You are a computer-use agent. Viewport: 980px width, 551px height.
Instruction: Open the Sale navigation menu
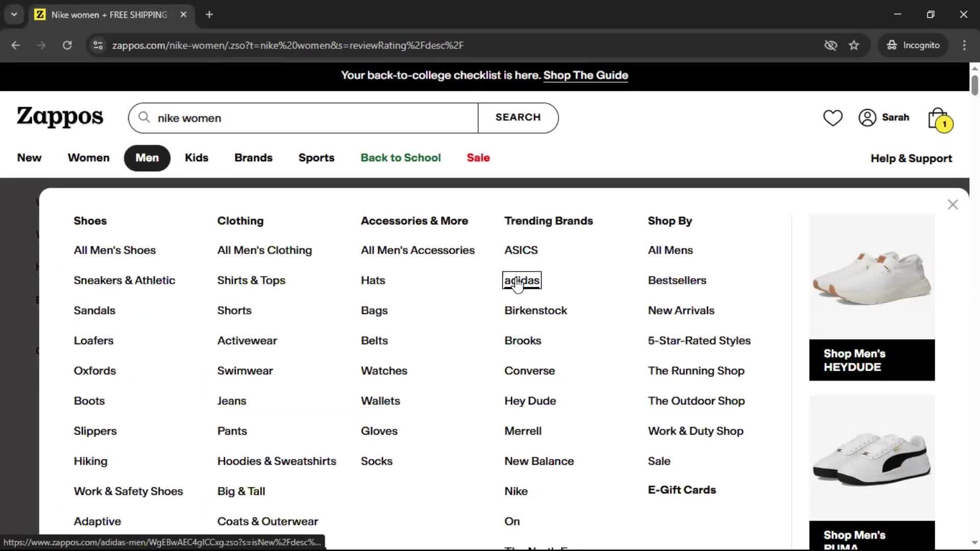[x=478, y=158]
